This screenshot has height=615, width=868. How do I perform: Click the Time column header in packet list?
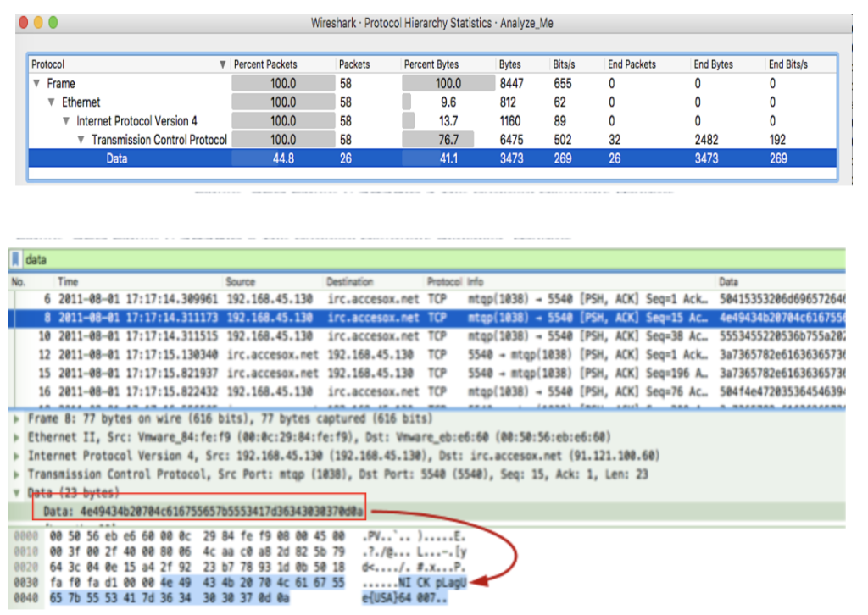(68, 281)
